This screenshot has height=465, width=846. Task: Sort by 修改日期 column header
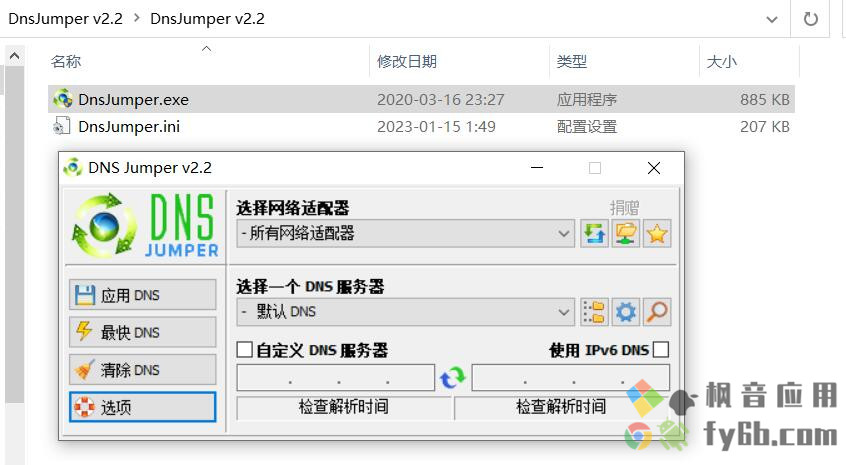(x=407, y=61)
